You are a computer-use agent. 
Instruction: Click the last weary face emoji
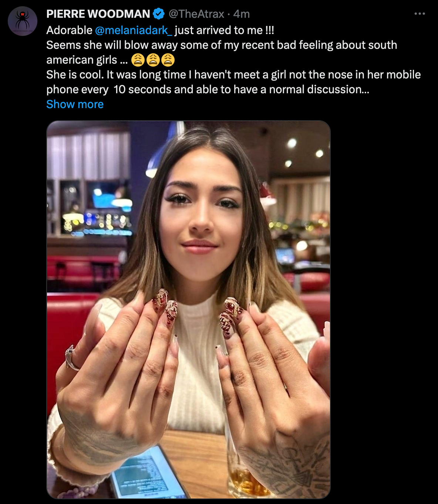pos(168,60)
